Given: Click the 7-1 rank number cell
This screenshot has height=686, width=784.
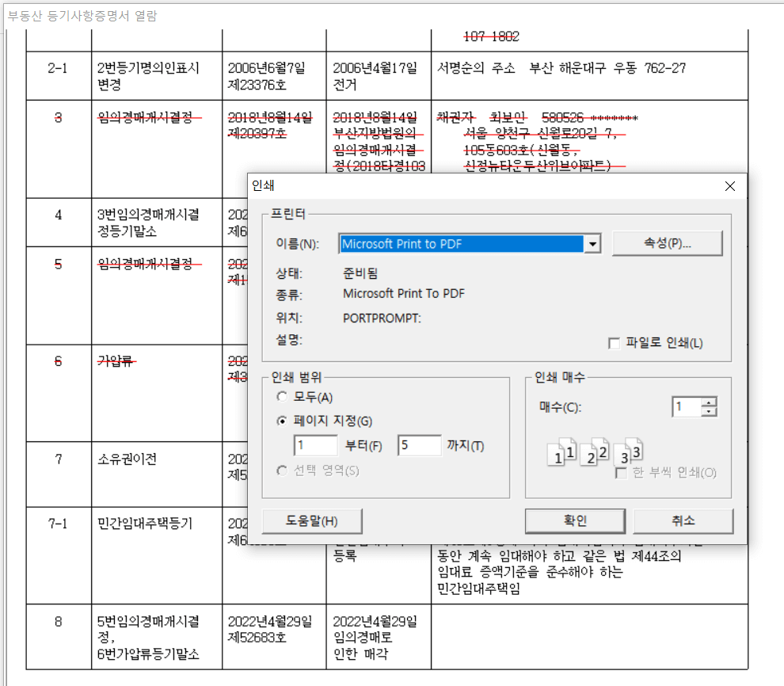Looking at the screenshot, I should (59, 555).
